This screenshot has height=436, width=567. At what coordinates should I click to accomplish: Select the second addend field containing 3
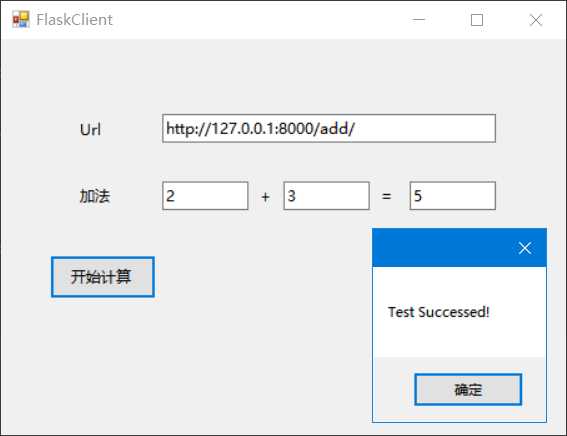[x=327, y=196]
